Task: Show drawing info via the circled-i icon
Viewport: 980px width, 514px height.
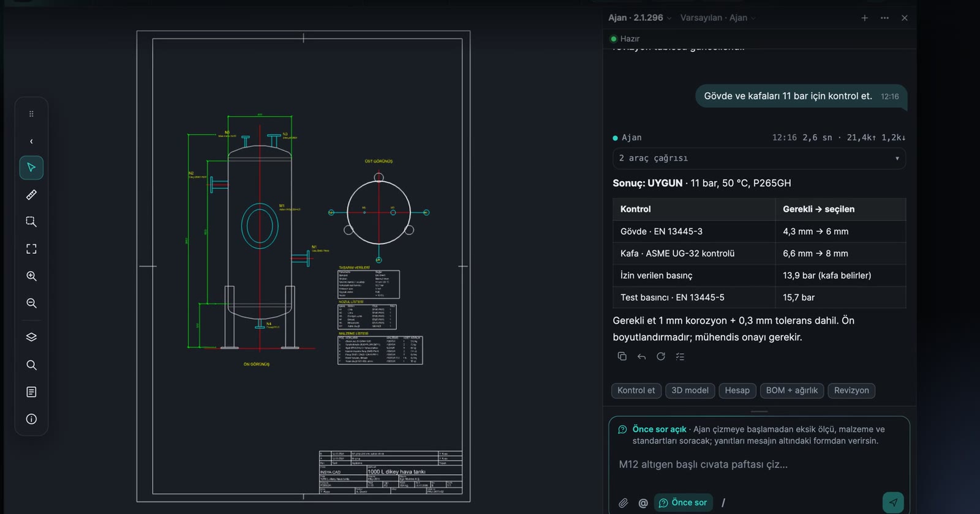Action: (x=31, y=419)
